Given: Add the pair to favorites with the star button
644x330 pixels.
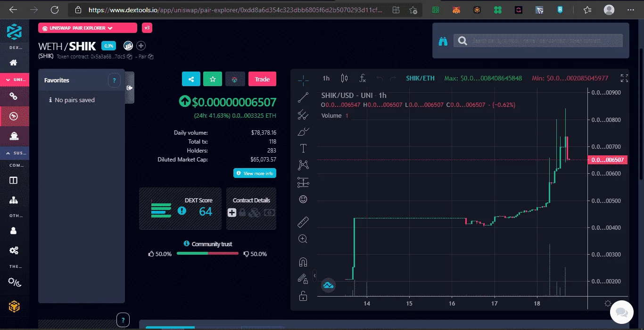Looking at the screenshot, I should tap(213, 79).
